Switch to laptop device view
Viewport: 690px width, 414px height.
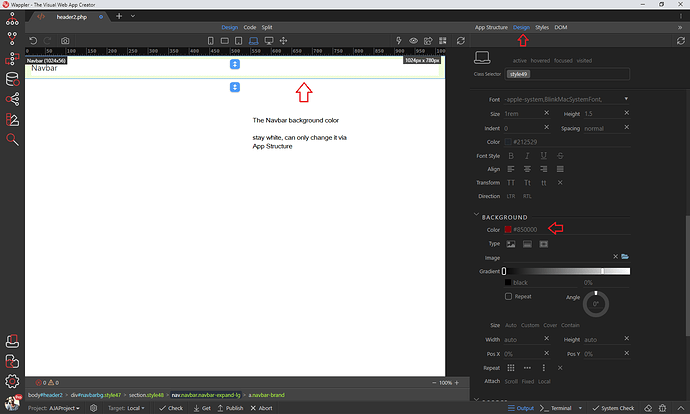(x=253, y=40)
